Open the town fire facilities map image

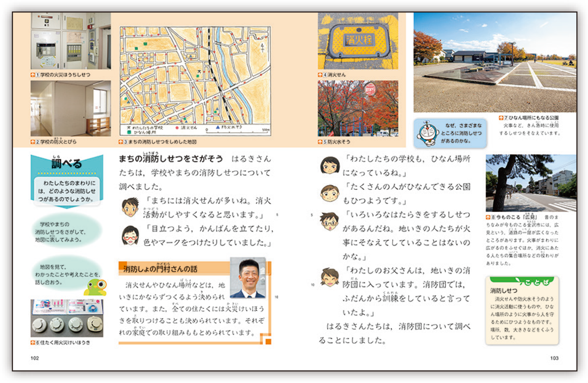pyautogui.click(x=195, y=81)
